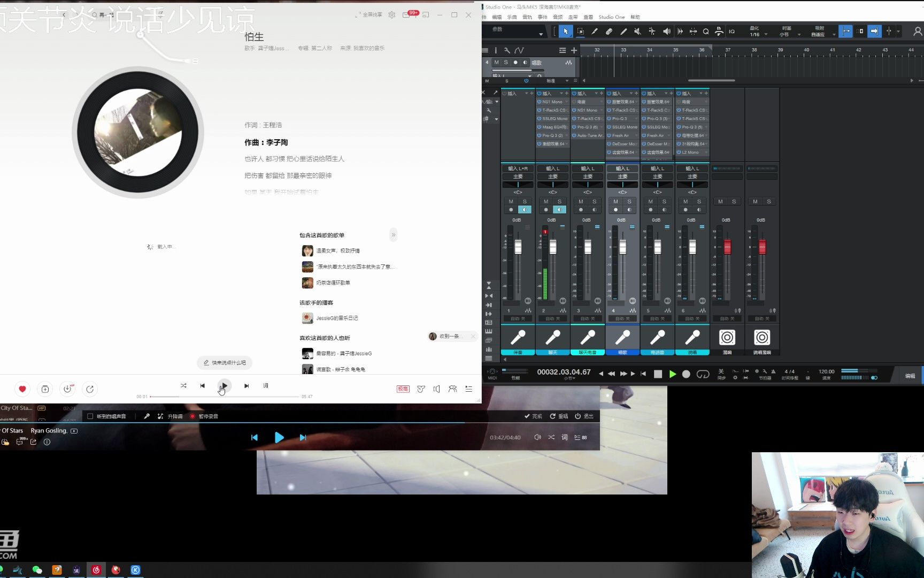This screenshot has width=924, height=578.
Task: Click channel 2 volume fader handle
Action: point(553,247)
